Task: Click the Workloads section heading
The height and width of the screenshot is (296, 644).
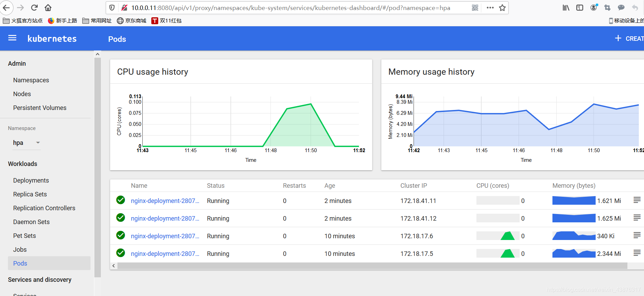Action: coord(22,164)
